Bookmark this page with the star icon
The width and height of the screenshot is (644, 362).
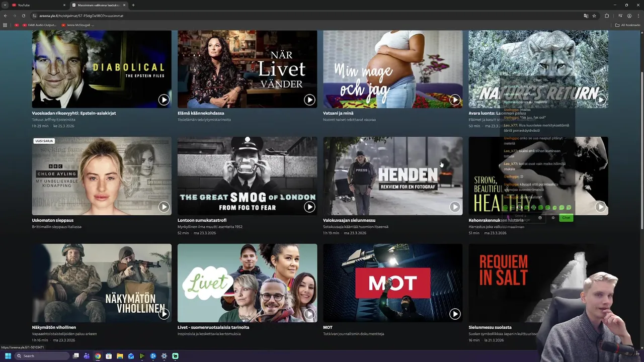594,16
